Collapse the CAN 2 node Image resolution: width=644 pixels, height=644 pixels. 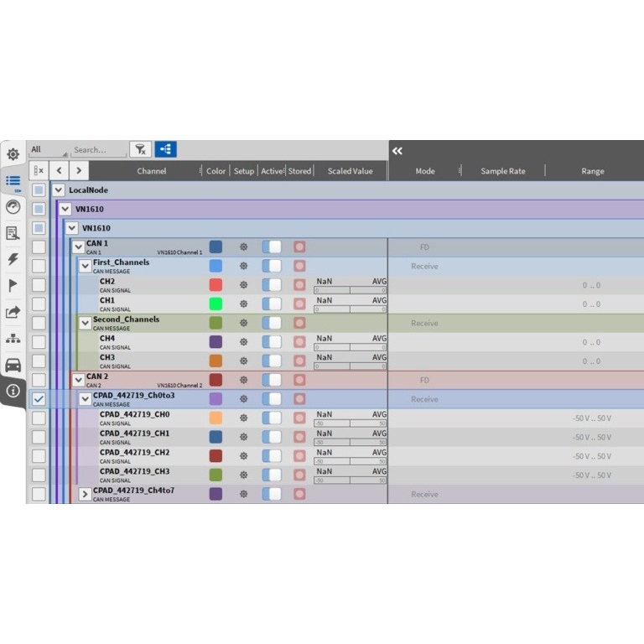pos(79,380)
